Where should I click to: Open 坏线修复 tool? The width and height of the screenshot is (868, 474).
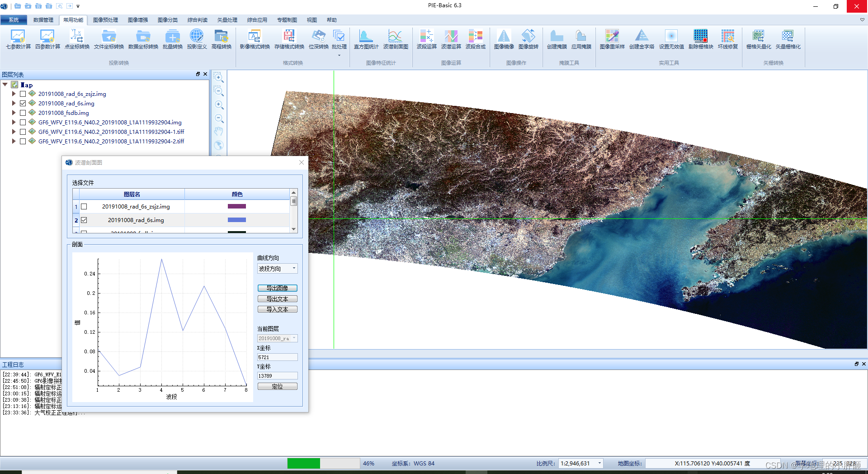pyautogui.click(x=728, y=39)
